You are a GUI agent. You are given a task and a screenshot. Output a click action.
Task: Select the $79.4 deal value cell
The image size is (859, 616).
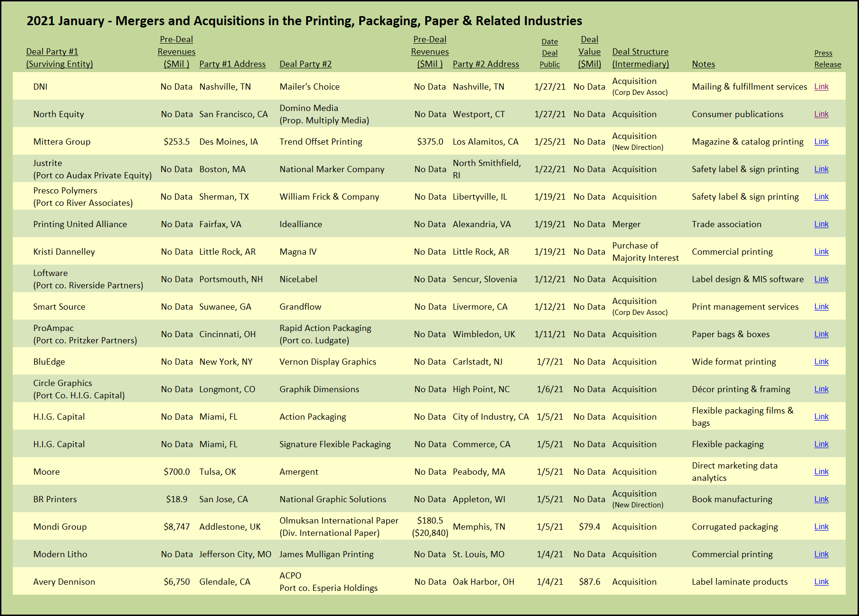pos(589,527)
